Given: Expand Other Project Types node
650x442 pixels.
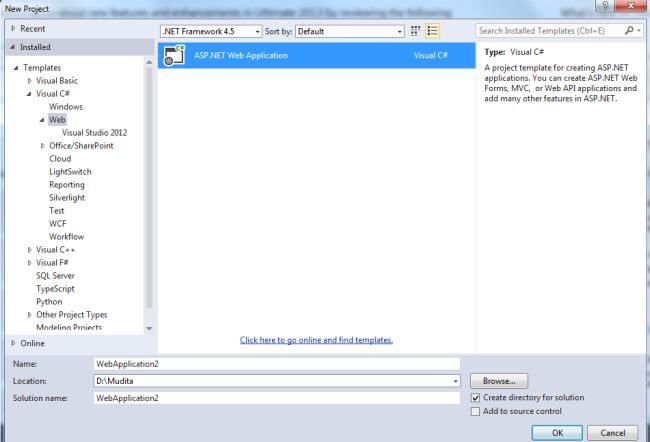Looking at the screenshot, I should click(29, 315).
